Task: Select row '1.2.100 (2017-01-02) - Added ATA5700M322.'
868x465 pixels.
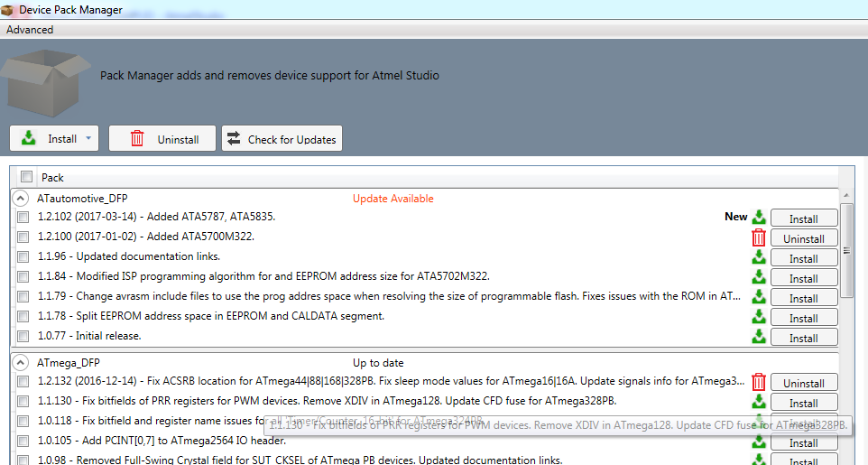Action: (146, 236)
